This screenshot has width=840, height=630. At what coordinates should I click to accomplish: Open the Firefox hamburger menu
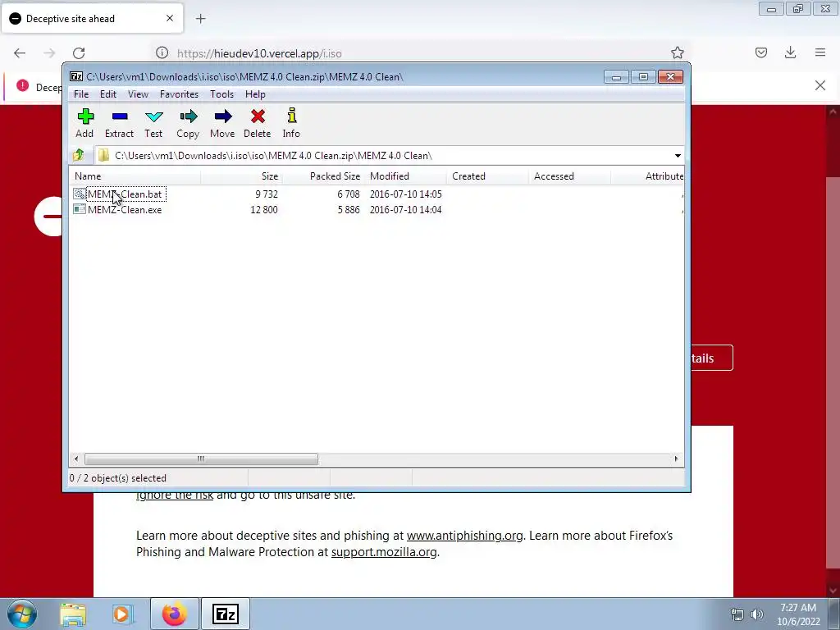pos(820,52)
